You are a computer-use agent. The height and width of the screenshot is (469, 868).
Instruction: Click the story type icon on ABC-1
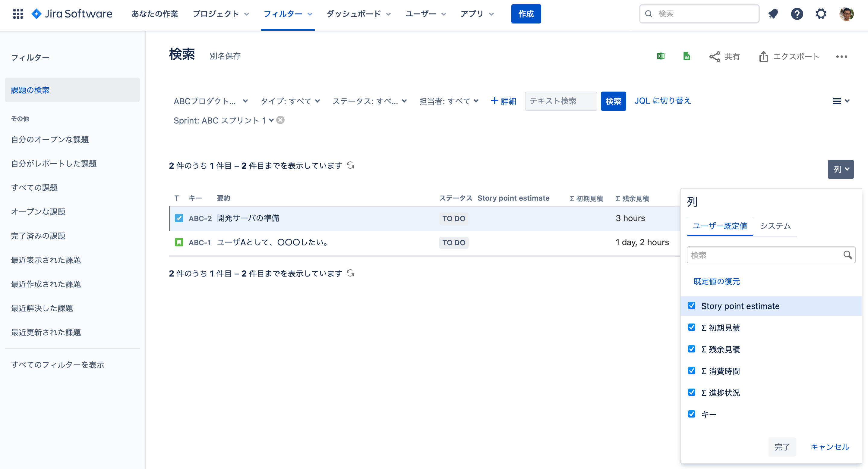click(x=179, y=242)
